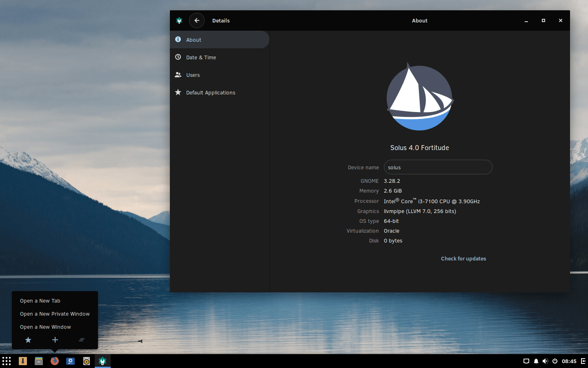This screenshot has width=588, height=368.
Task: Choose Open a New Private Window
Action: coord(55,314)
